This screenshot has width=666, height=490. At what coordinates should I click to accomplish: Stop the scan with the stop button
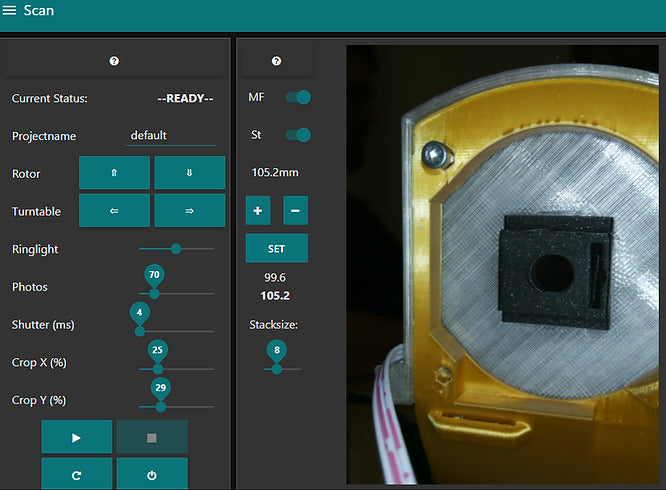[152, 438]
